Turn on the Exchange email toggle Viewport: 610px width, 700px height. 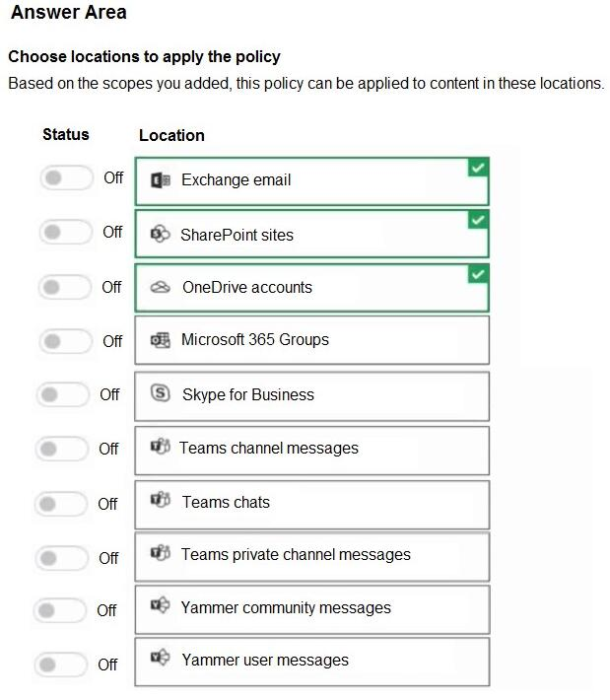point(66,177)
